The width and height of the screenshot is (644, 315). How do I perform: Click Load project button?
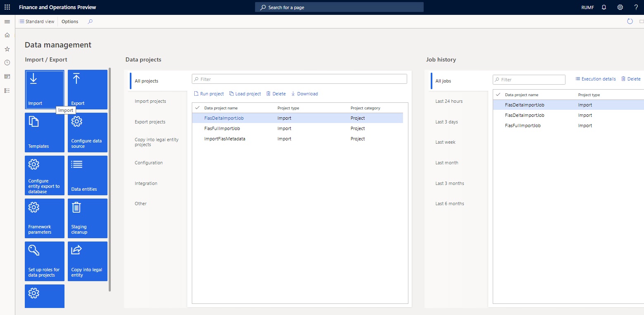click(245, 94)
